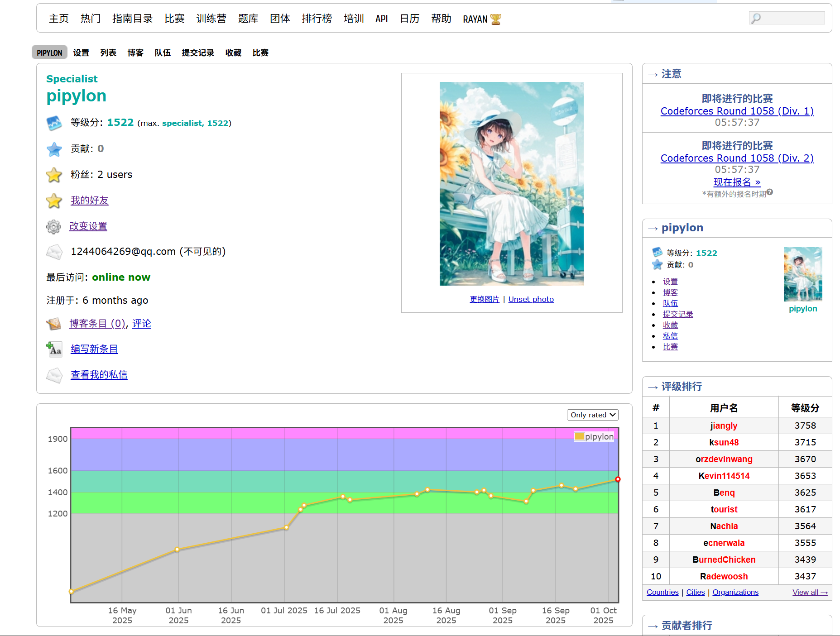Image resolution: width=840 pixels, height=636 pixels.
Task: Click the Organizations ranking link
Action: click(x=735, y=592)
